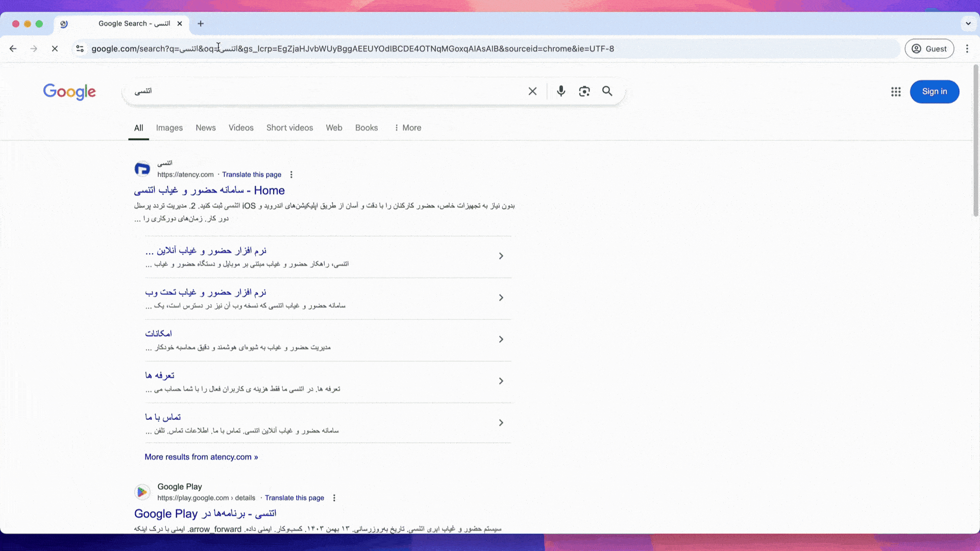Image resolution: width=980 pixels, height=551 pixels.
Task: Switch to the Short videos tab
Action: coord(289,128)
